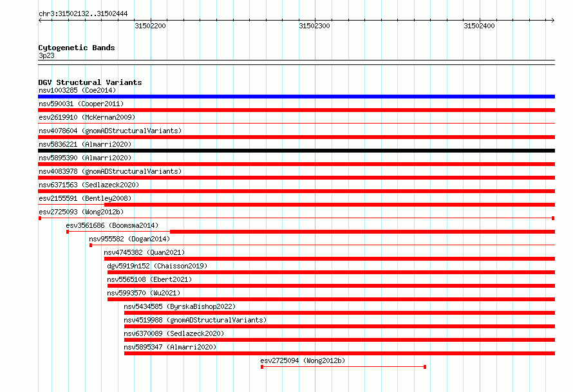Click nsv4745382 (Quan2021) label

tap(144, 252)
